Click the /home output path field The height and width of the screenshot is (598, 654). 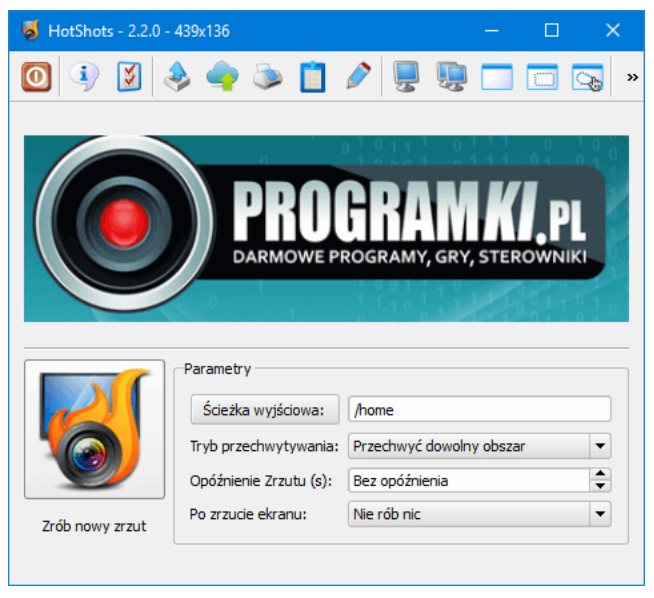coord(480,409)
